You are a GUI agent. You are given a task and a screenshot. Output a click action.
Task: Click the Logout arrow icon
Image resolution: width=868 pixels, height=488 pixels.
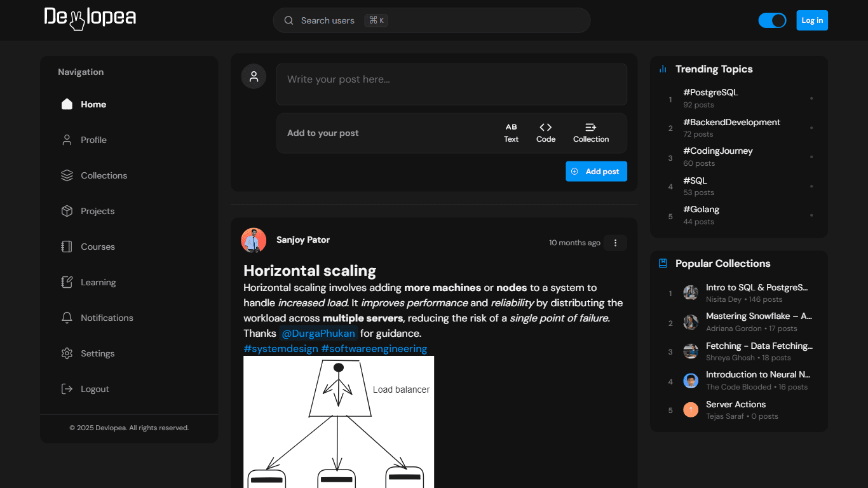coord(67,389)
